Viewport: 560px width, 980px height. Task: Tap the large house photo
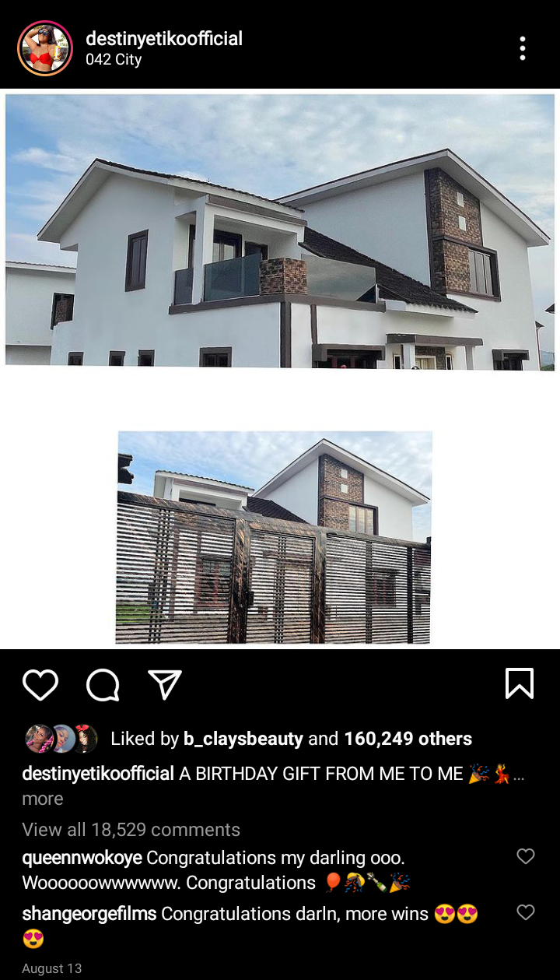(x=280, y=230)
